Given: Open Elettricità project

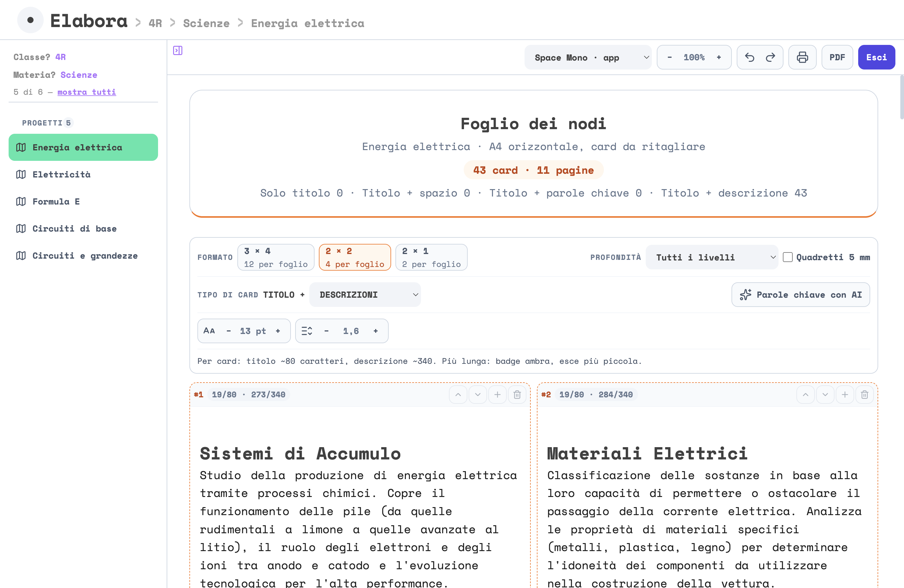Looking at the screenshot, I should click(x=83, y=174).
